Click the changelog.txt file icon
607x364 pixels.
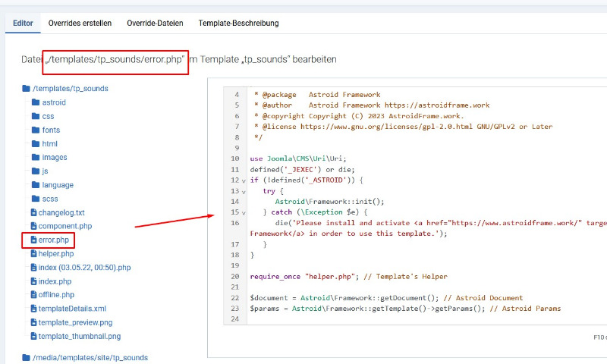pos(33,212)
